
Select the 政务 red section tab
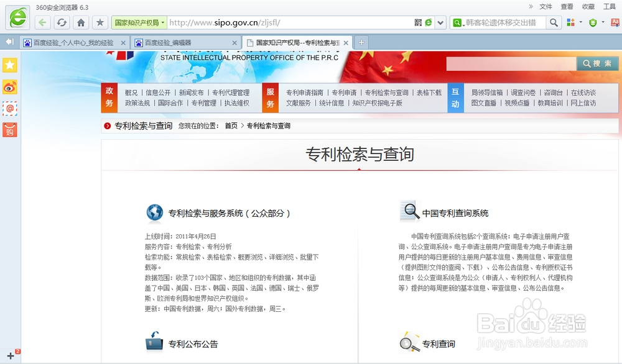pos(109,98)
